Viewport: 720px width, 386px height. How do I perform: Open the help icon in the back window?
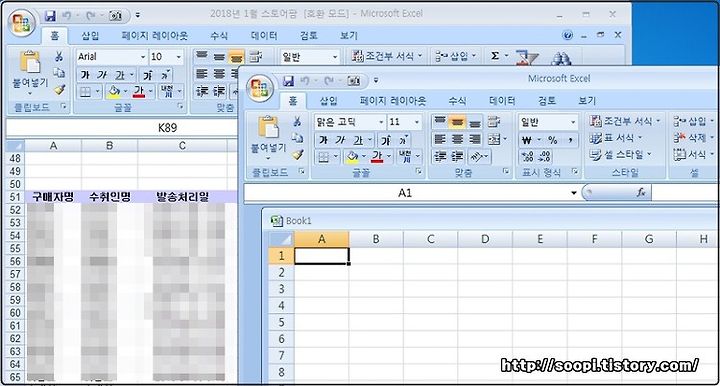568,35
